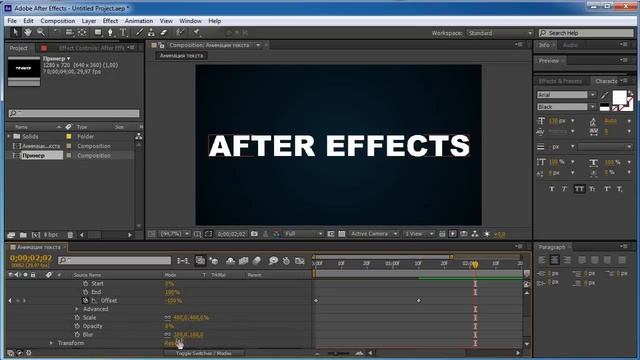Select the Unified Camera tool
Viewport: 640px width, 360px height.
69,32
